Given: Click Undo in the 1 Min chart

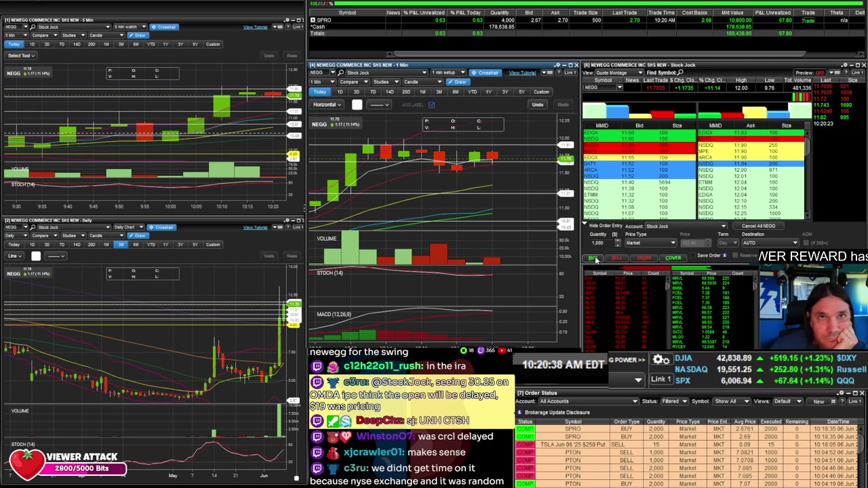Looking at the screenshot, I should click(x=538, y=104).
